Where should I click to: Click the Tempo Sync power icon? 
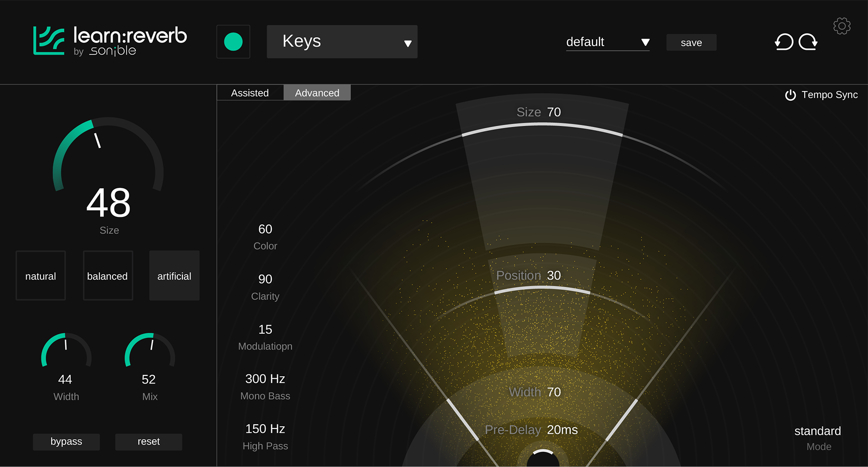click(790, 95)
